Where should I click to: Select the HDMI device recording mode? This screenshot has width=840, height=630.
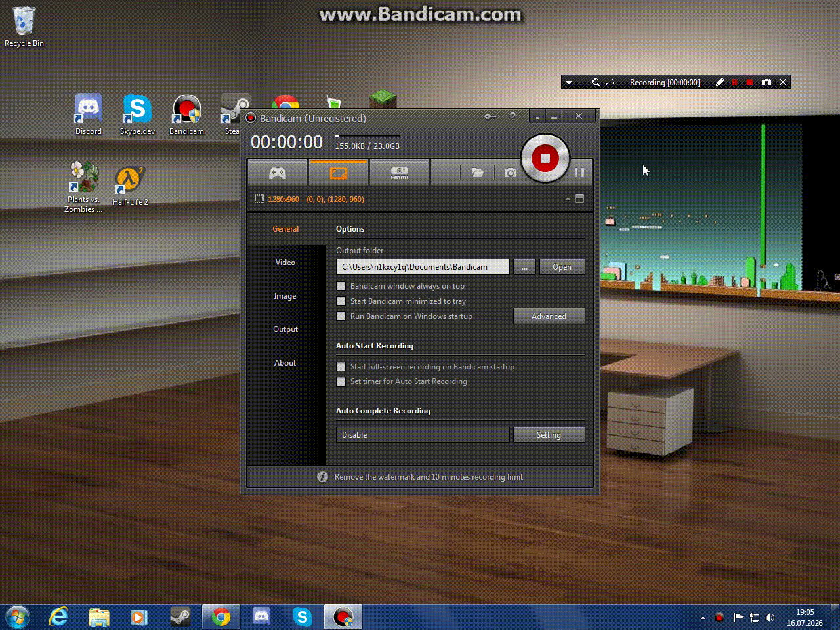pos(399,173)
